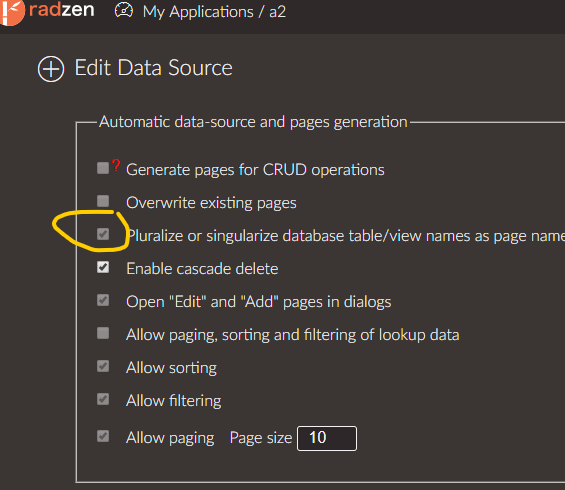Screen dimensions: 565x490
Task: Click the Enable cascade delete label
Action: (x=202, y=269)
